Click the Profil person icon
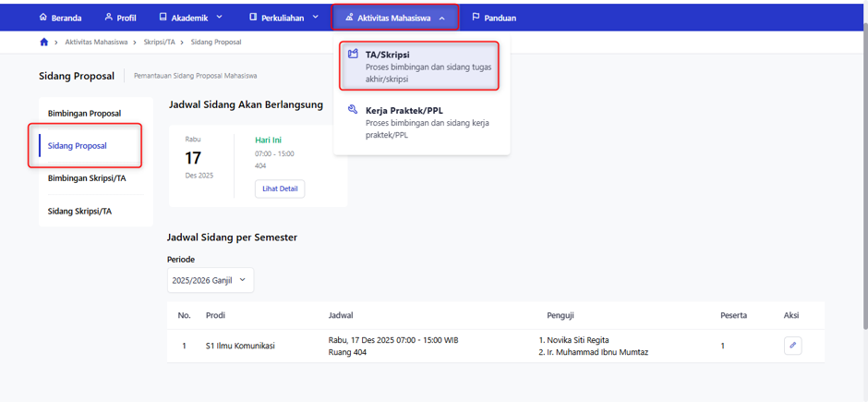 [109, 18]
